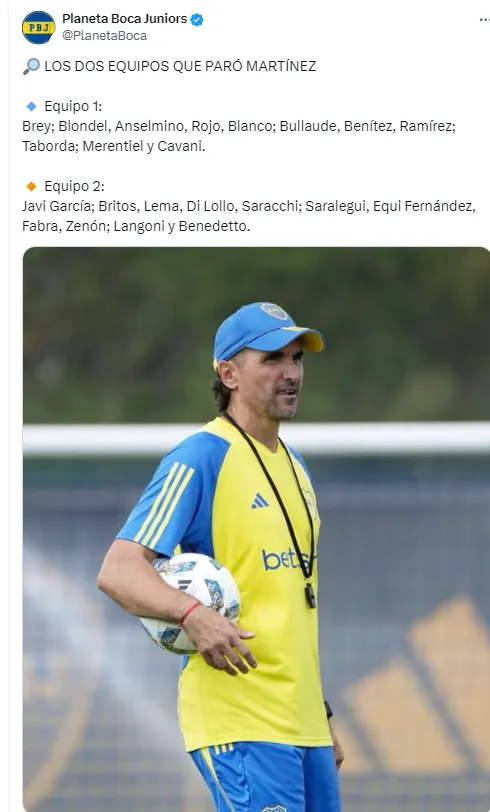The image size is (490, 812).
Task: Click the lineup line starting with Javi García
Action: click(x=249, y=216)
